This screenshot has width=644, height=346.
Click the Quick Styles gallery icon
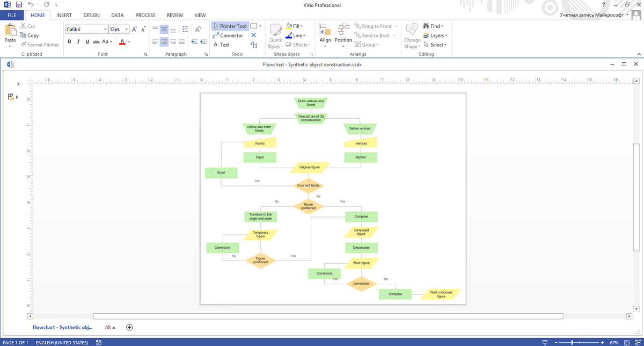[x=275, y=30]
